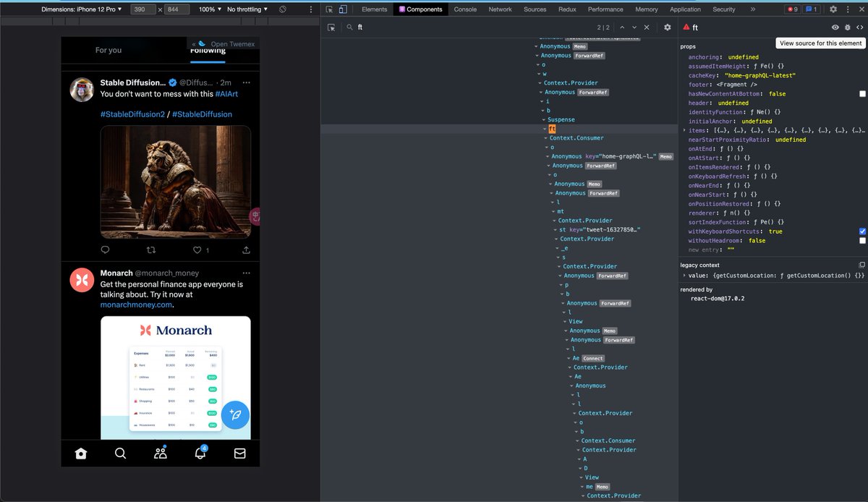Click the width input showing 390
The height and width of the screenshot is (502, 868).
pyautogui.click(x=142, y=9)
